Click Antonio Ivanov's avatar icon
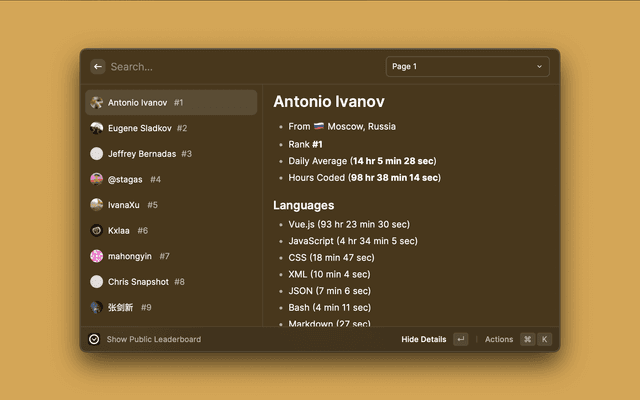640x400 pixels. [x=97, y=103]
